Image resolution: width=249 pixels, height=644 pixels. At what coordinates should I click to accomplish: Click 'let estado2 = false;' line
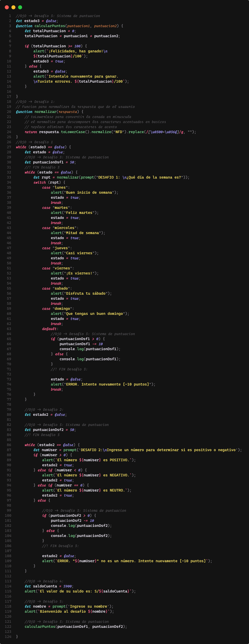tap(46, 415)
